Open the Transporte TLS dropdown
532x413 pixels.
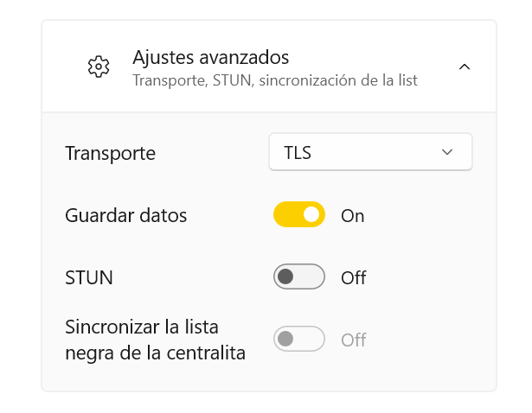point(370,152)
